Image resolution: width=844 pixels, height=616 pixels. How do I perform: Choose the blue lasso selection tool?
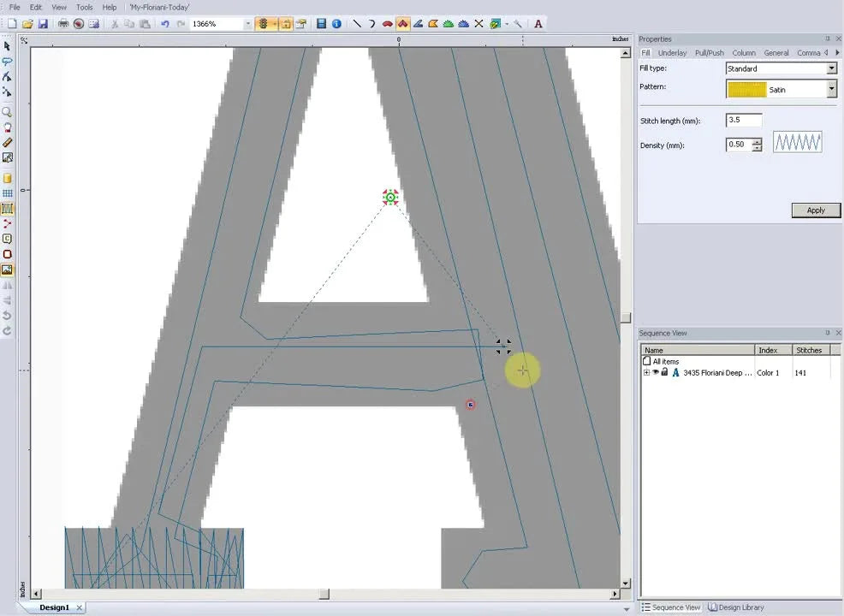coord(7,62)
